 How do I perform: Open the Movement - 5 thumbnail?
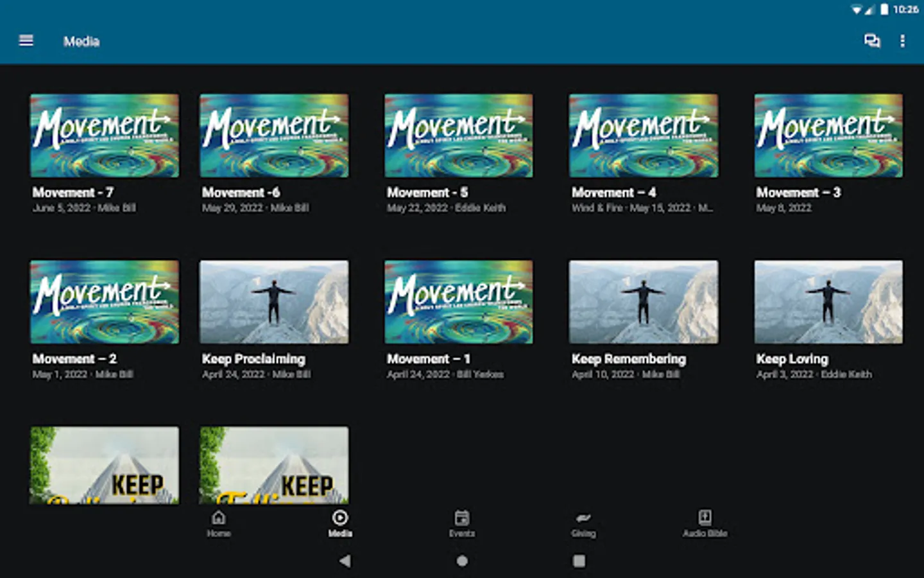pyautogui.click(x=459, y=136)
